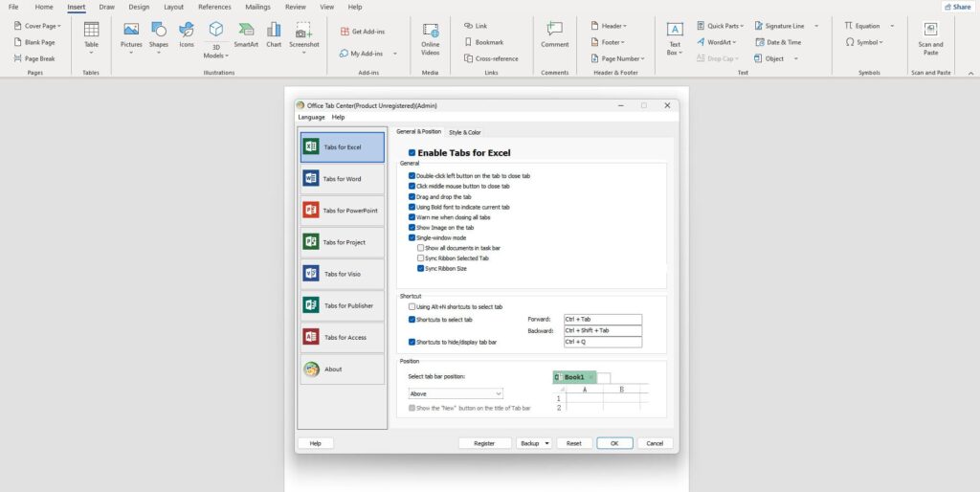This screenshot has width=980, height=492.
Task: Click the Scan and Paste icon
Action: click(x=930, y=36)
